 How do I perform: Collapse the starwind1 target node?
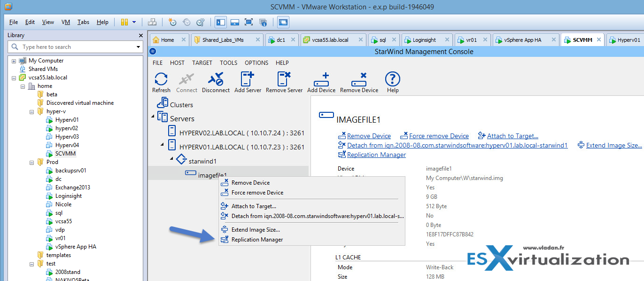171,158
